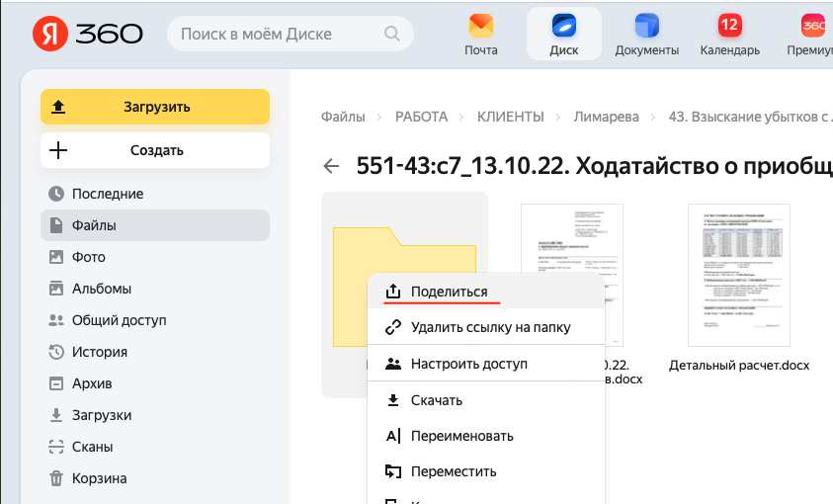Click the history icon next to История
Image resolution: width=833 pixels, height=504 pixels.
click(x=56, y=352)
